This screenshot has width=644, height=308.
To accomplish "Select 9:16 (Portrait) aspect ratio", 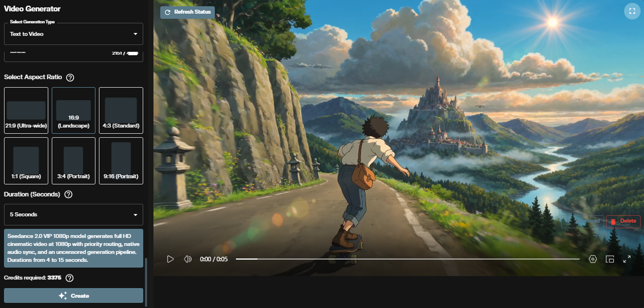I will (121, 161).
